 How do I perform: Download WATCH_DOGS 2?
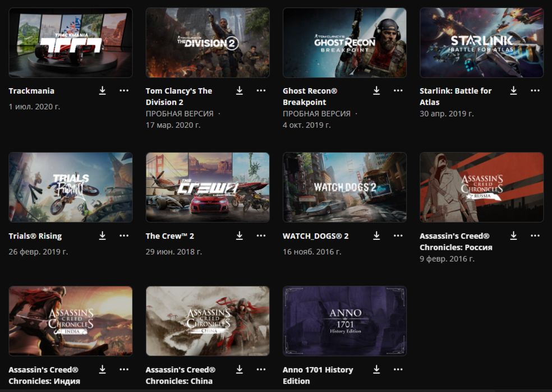point(376,236)
